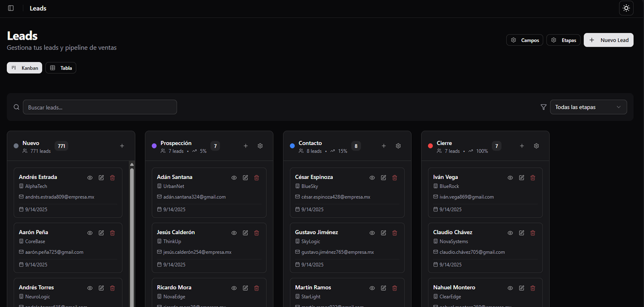This screenshot has height=307, width=644.
Task: Switch theme with the sun icon
Action: [626, 8]
